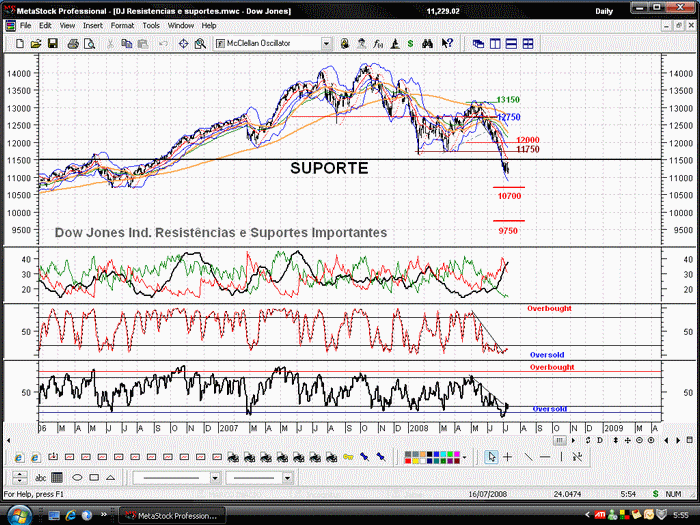The image size is (700, 525).
Task: Open the right line weight dropdown
Action: [287, 478]
